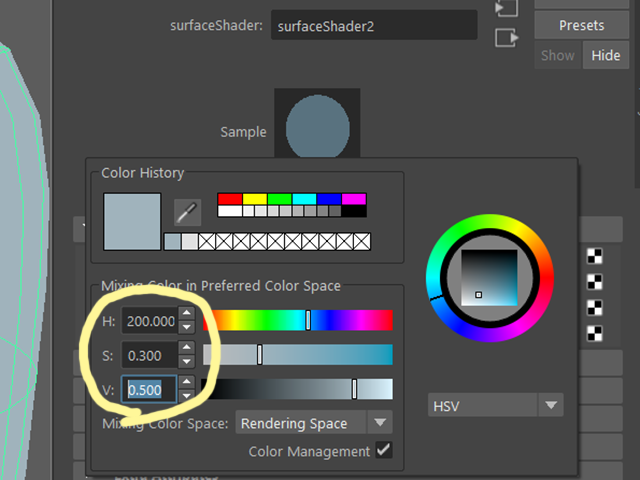Click the fourth checker map button
The height and width of the screenshot is (480, 640).
pos(595,333)
